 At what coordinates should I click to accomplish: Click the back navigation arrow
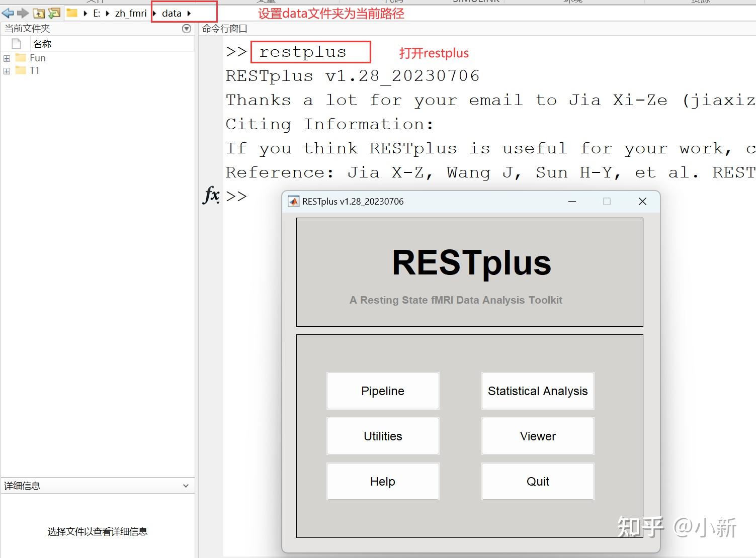click(7, 13)
